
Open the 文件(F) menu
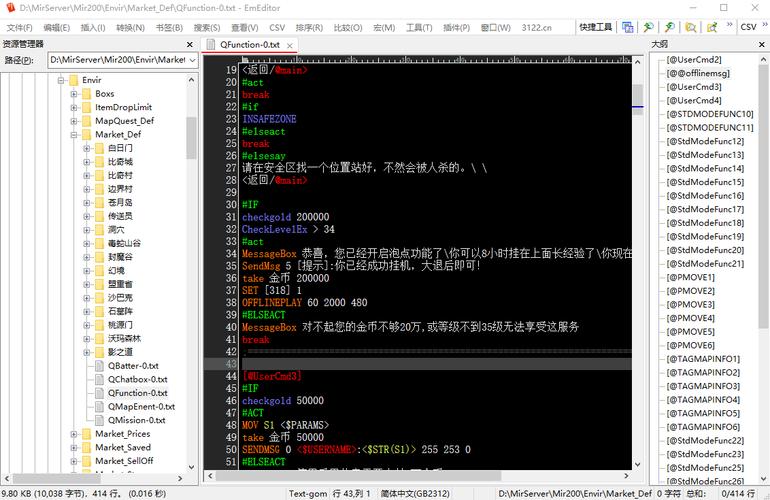coord(19,28)
